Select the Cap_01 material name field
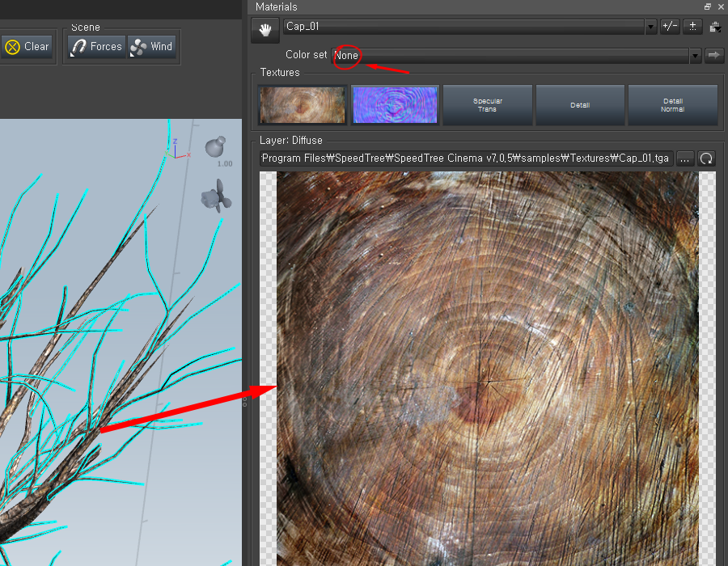The height and width of the screenshot is (566, 728). pyautogui.click(x=463, y=27)
